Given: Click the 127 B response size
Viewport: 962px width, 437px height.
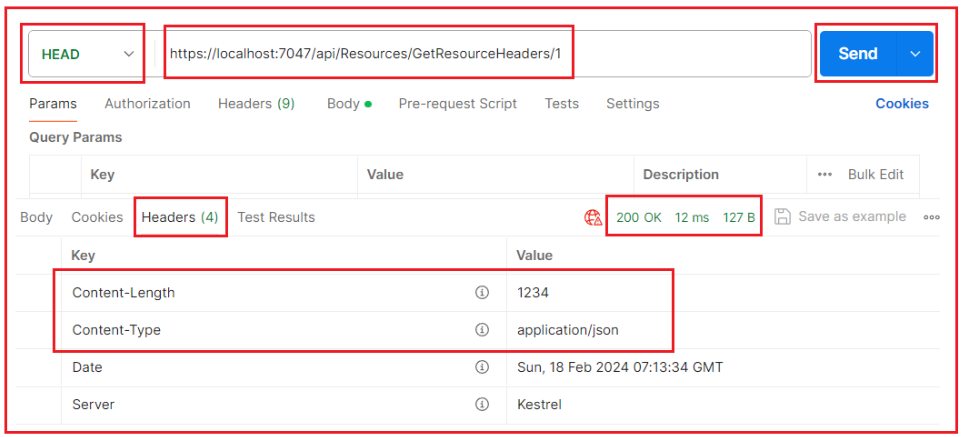Looking at the screenshot, I should point(739,217).
